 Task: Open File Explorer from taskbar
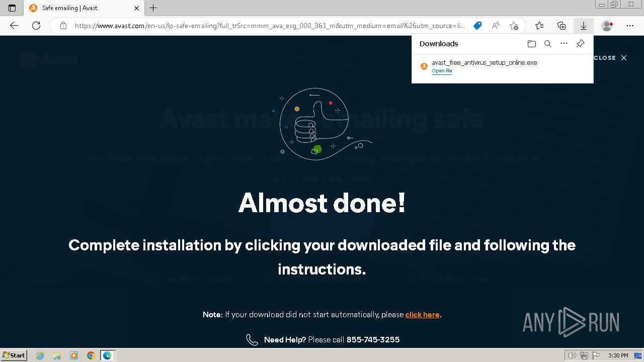tap(57, 355)
